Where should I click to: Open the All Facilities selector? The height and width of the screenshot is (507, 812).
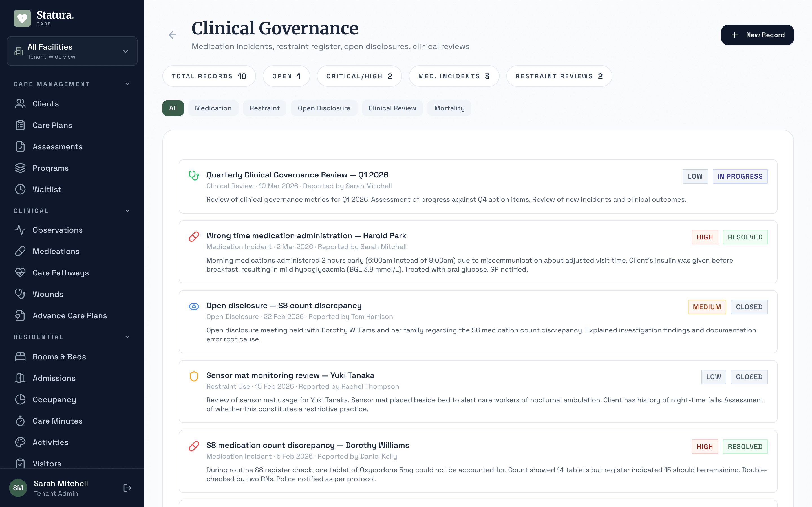tap(72, 51)
